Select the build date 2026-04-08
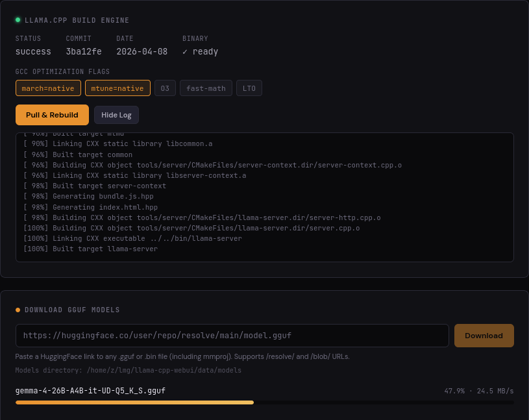This screenshot has width=529, height=420. coord(142,52)
